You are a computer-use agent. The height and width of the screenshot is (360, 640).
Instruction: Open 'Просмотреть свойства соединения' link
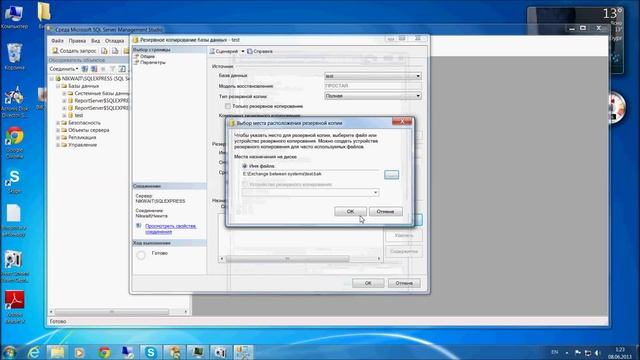[171, 229]
